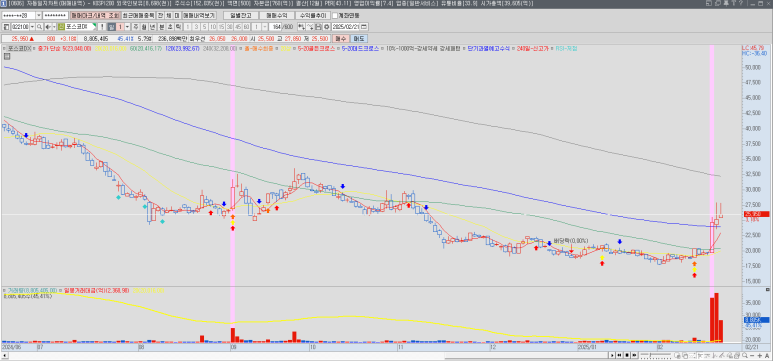Toggle the 계좌연동 checkbox
The width and height of the screenshot is (773, 361).
coord(335,15)
